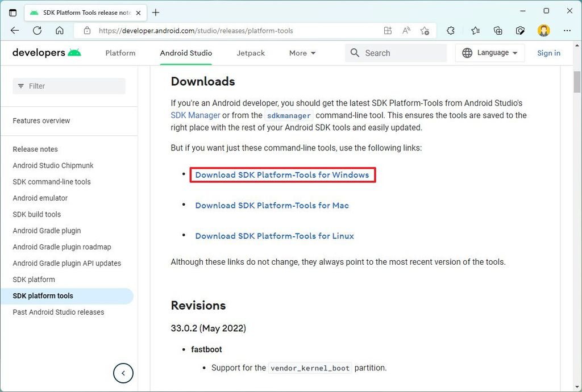Viewport: 582px width, 392px height.
Task: Click the Sign in button
Action: pyautogui.click(x=548, y=53)
